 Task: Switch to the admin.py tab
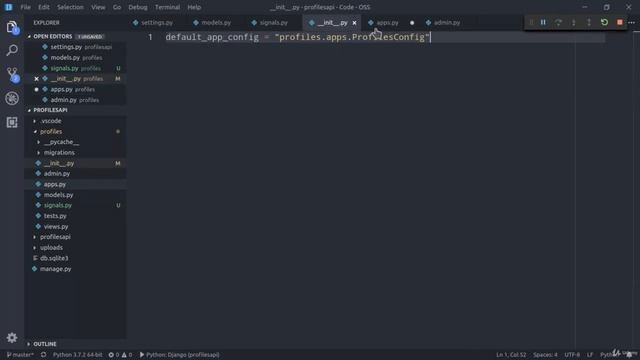447,23
